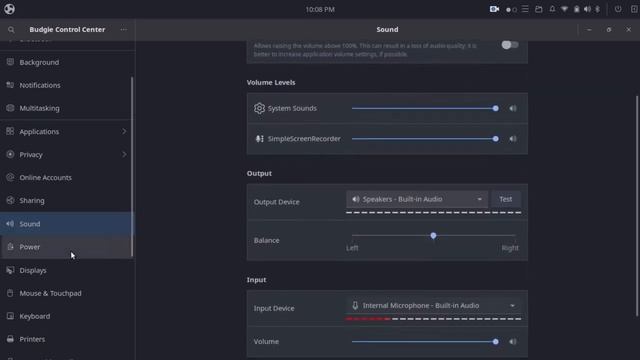Viewport: 640px width, 360px height.
Task: Click the Sound title in the header bar
Action: pyautogui.click(x=387, y=29)
